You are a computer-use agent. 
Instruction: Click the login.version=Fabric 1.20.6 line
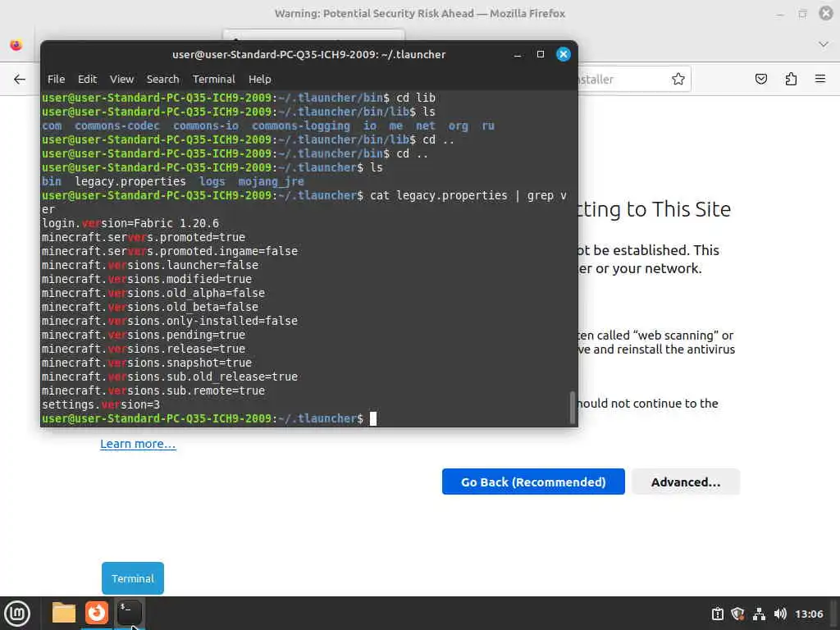(130, 223)
